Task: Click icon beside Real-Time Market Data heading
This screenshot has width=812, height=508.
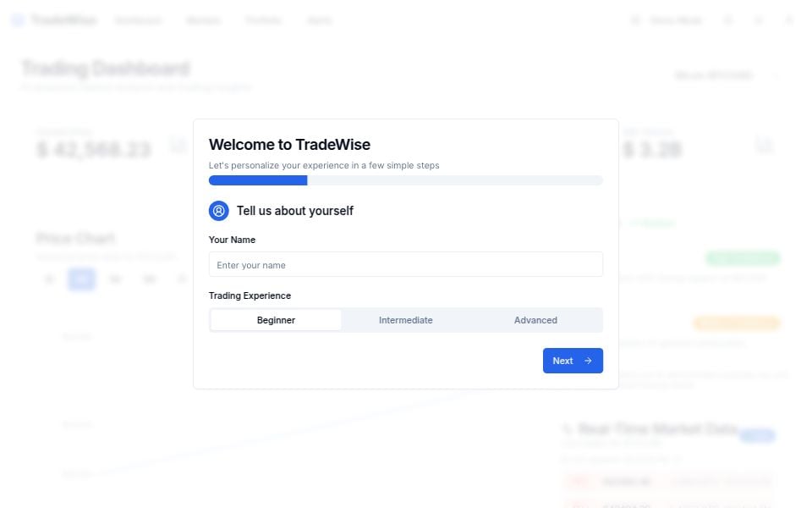Action: tap(568, 430)
